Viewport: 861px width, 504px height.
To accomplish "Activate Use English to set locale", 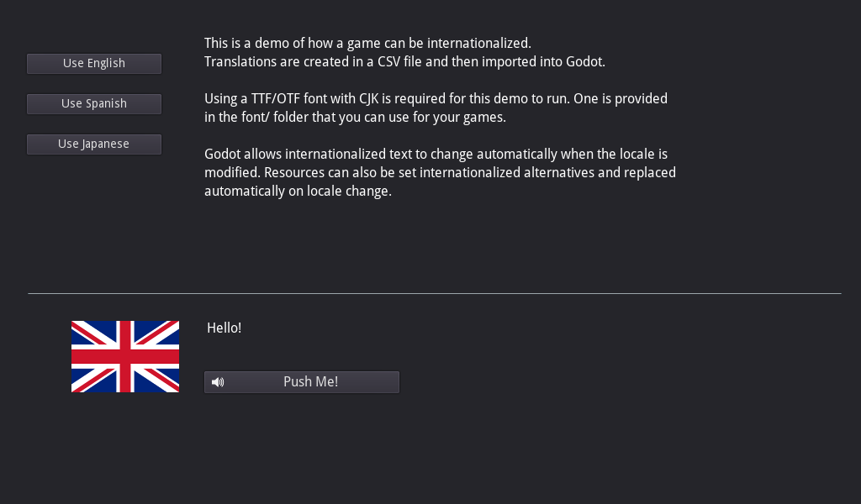I will click(x=93, y=63).
